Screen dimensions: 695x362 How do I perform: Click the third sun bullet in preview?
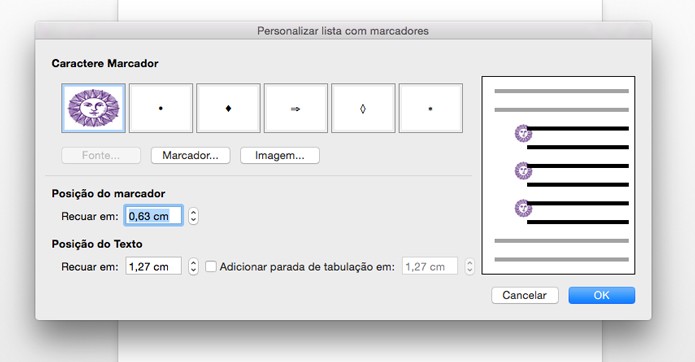coord(523,208)
